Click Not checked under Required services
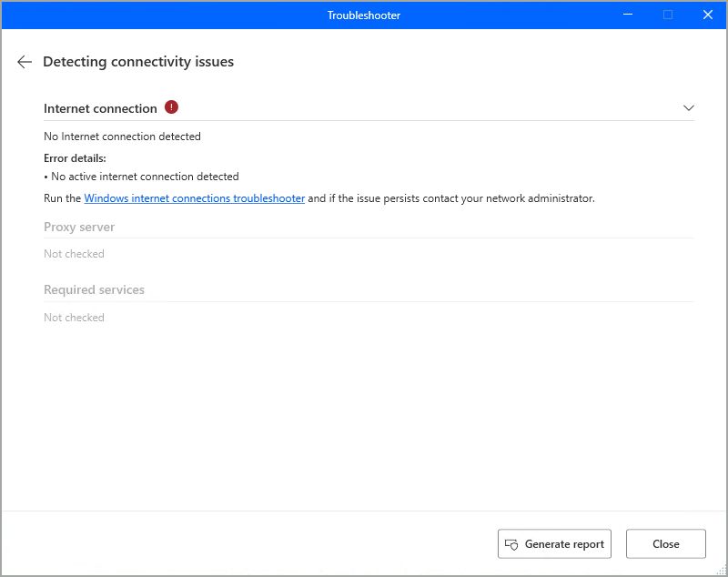The height and width of the screenshot is (577, 728). coord(74,318)
